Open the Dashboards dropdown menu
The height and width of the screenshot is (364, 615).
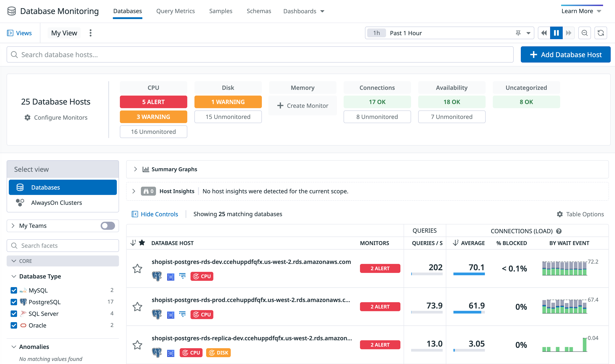coord(304,11)
